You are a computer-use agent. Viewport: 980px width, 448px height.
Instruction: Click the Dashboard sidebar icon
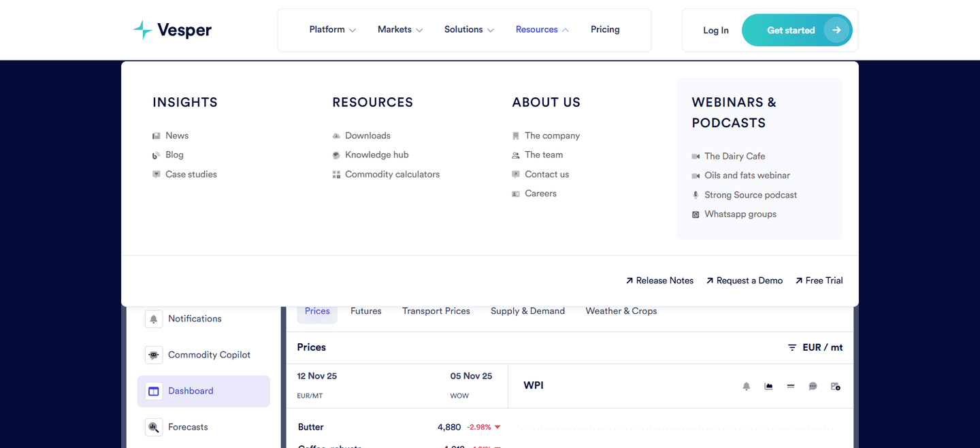154,391
